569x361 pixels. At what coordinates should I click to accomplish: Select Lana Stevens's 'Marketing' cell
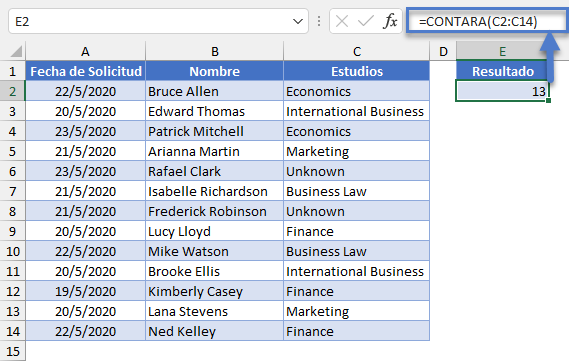(x=357, y=311)
